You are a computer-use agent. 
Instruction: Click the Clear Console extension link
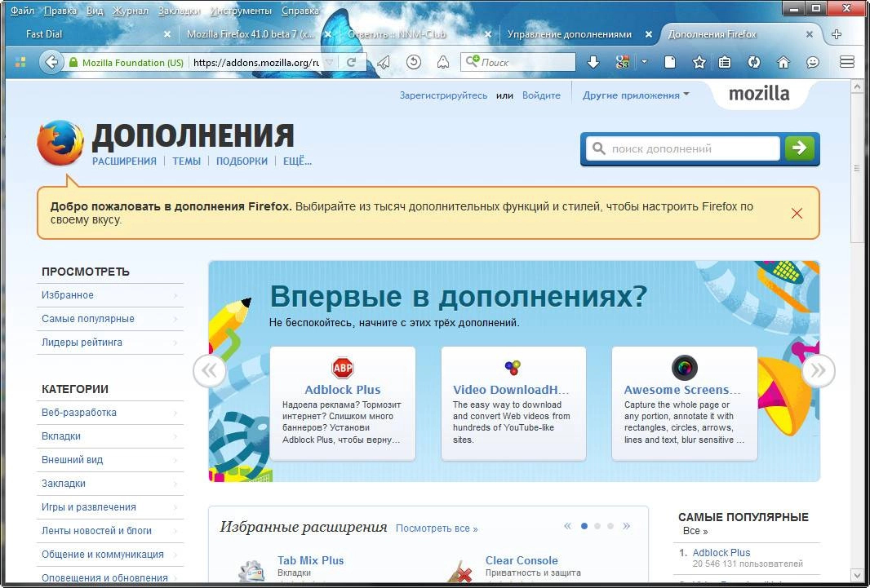(x=522, y=560)
